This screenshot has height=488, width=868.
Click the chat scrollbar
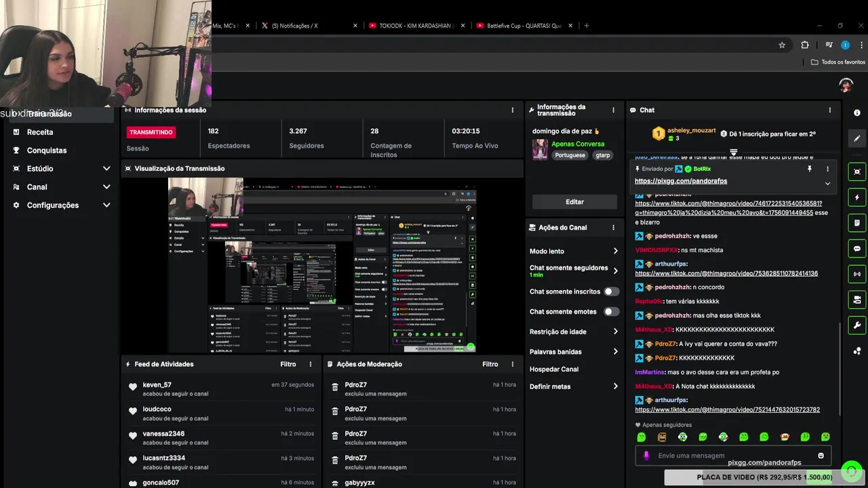click(840, 369)
